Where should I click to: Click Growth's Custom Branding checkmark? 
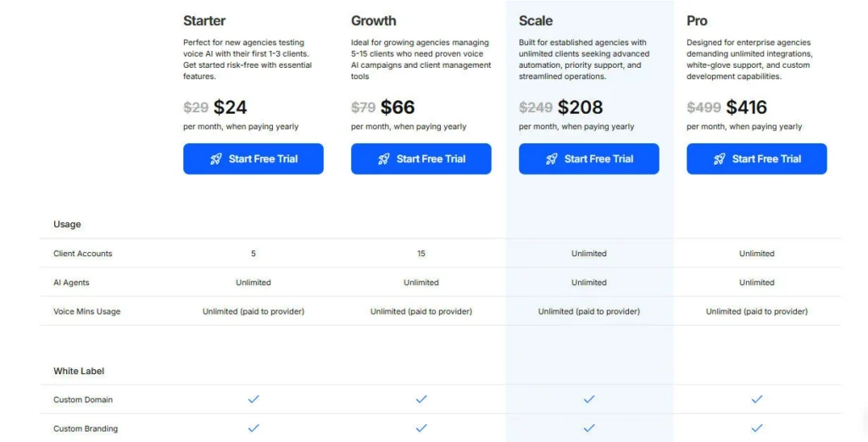[421, 428]
